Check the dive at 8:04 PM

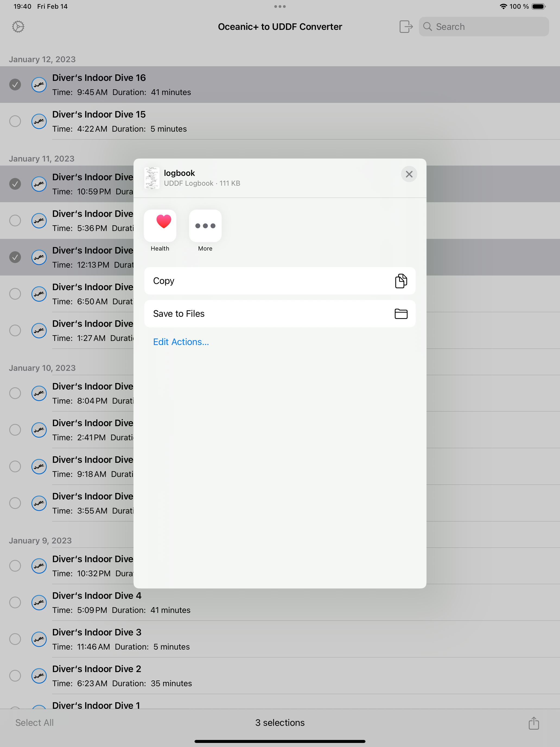[15, 393]
